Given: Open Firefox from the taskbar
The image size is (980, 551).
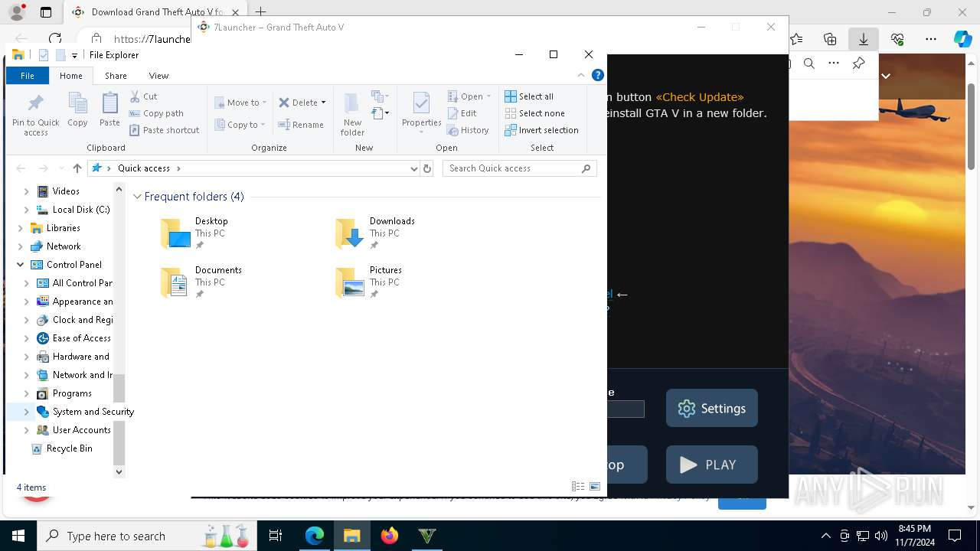Looking at the screenshot, I should click(x=390, y=536).
